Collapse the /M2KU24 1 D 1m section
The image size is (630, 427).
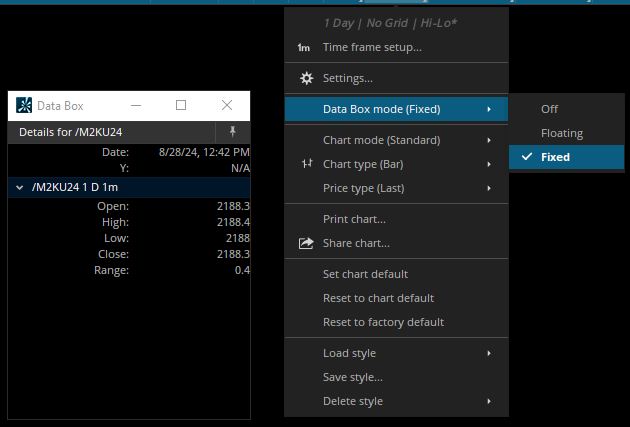click(x=19, y=187)
